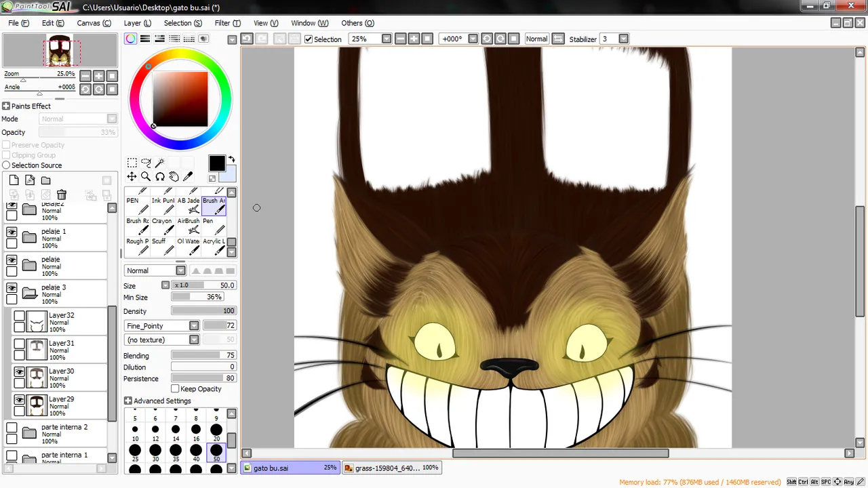
Task: Open the (no texture) dropdown
Action: 194,340
